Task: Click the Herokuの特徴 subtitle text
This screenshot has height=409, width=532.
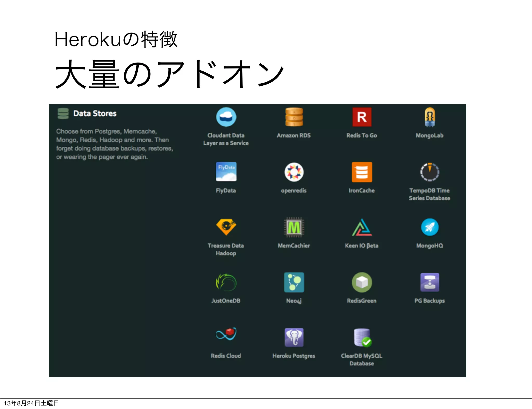Action: tap(116, 39)
